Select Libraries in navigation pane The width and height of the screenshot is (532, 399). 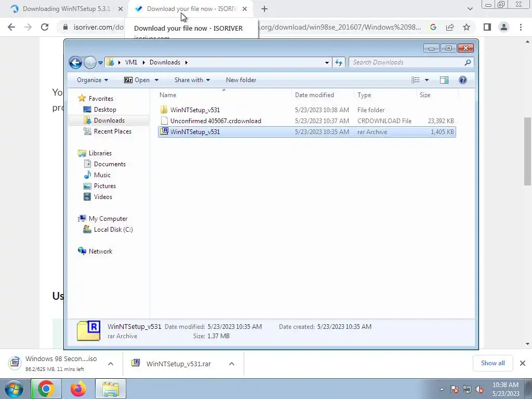coord(100,153)
